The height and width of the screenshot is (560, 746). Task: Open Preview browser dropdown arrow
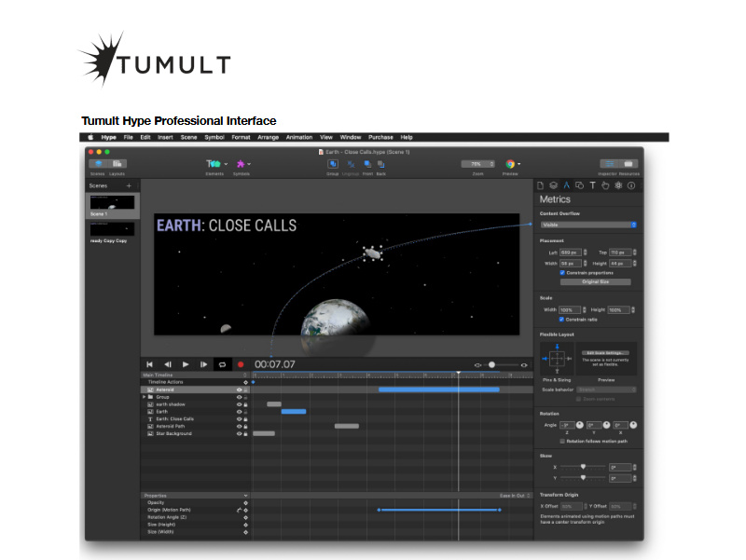(519, 164)
